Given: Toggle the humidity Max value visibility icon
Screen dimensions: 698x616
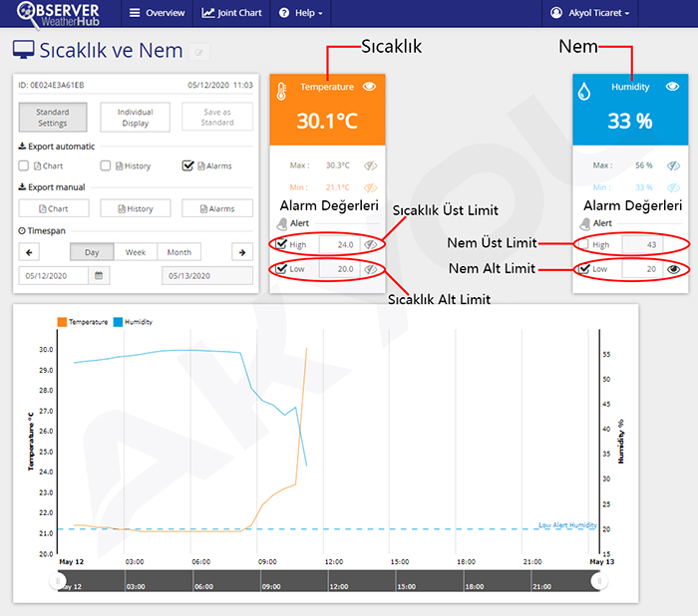Looking at the screenshot, I should 673,165.
